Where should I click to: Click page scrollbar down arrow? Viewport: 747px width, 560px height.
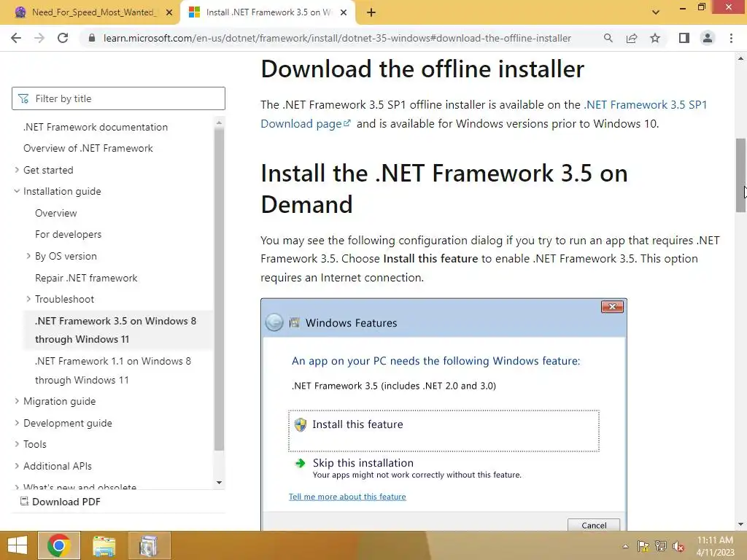coord(740,524)
